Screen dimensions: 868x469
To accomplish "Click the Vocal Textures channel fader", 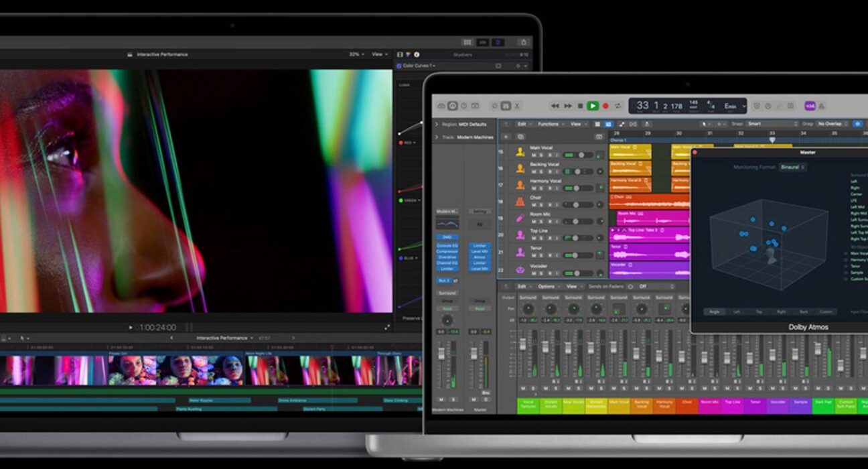I will click(x=524, y=344).
